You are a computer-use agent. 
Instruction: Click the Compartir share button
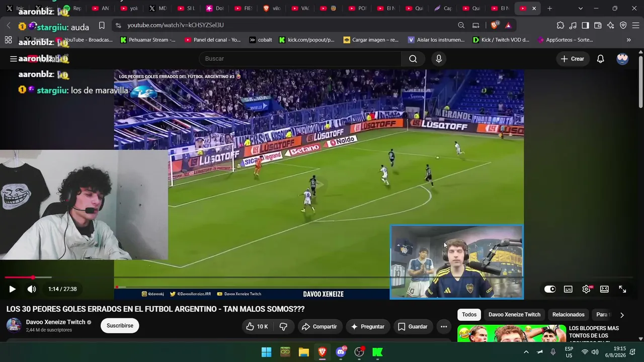click(x=319, y=327)
